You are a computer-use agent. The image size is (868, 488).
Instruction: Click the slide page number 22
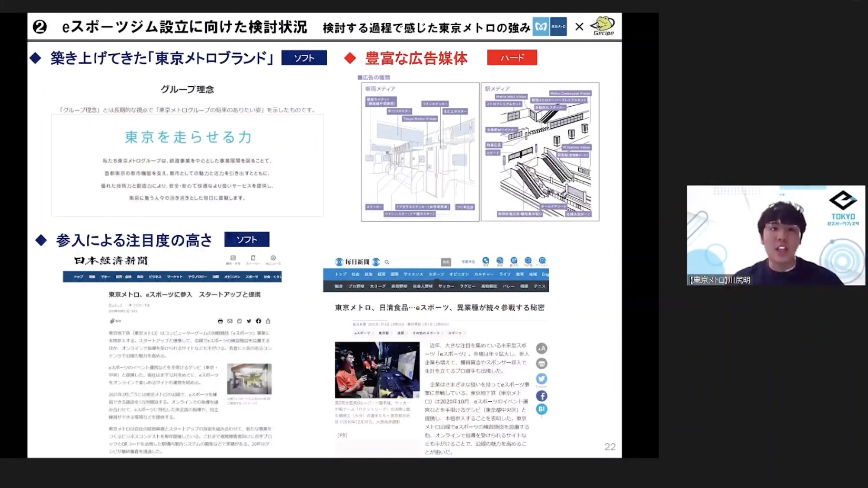pos(610,447)
